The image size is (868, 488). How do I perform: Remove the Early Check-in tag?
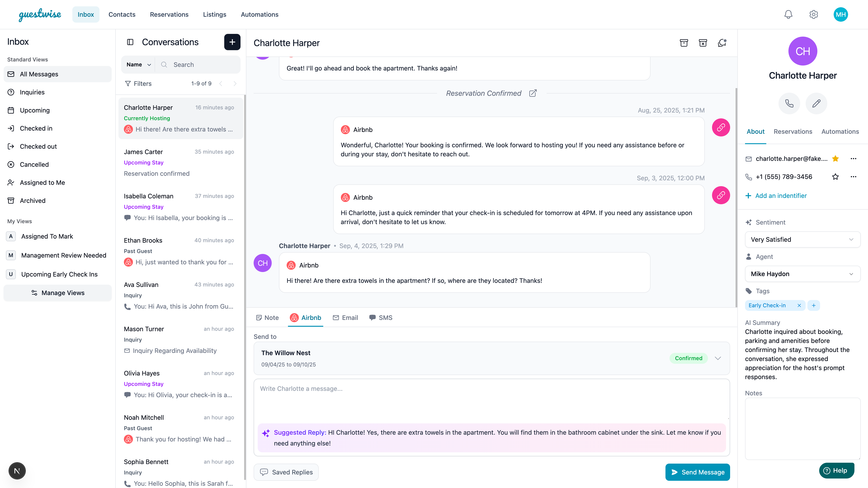799,305
